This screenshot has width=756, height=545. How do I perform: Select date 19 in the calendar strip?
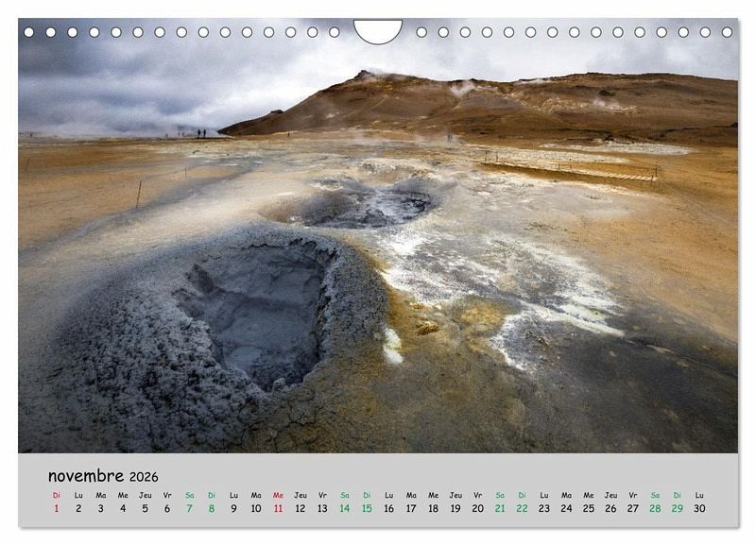(x=455, y=508)
